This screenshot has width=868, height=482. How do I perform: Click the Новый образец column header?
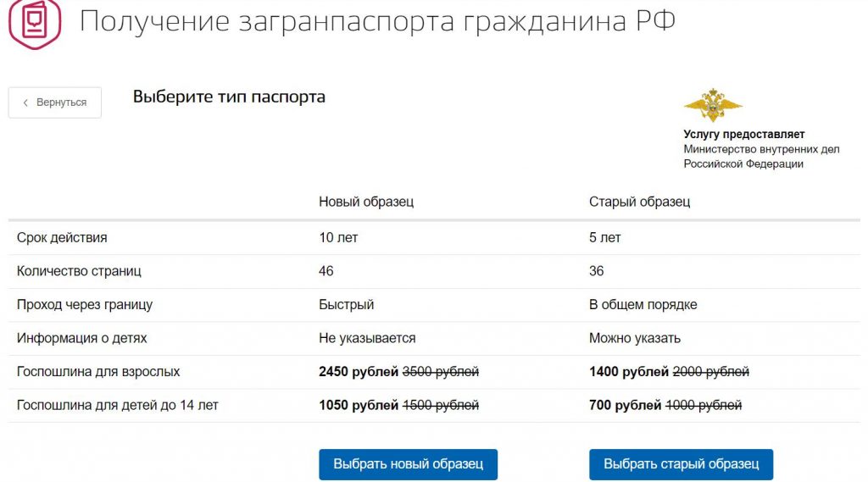coord(366,202)
